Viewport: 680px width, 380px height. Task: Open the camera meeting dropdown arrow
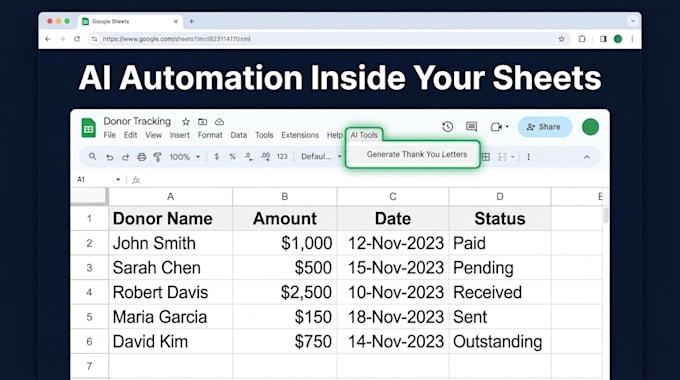(x=507, y=127)
